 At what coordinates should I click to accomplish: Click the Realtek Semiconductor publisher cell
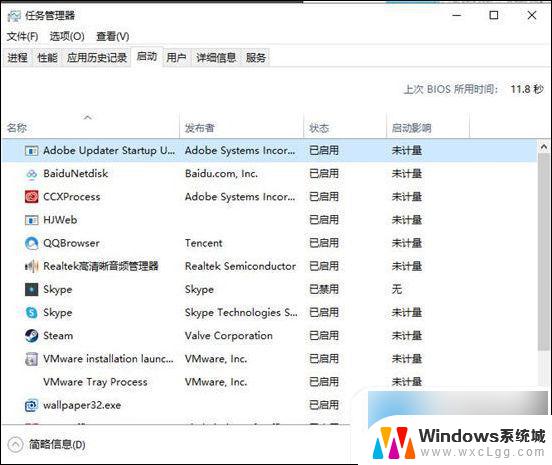pos(240,266)
